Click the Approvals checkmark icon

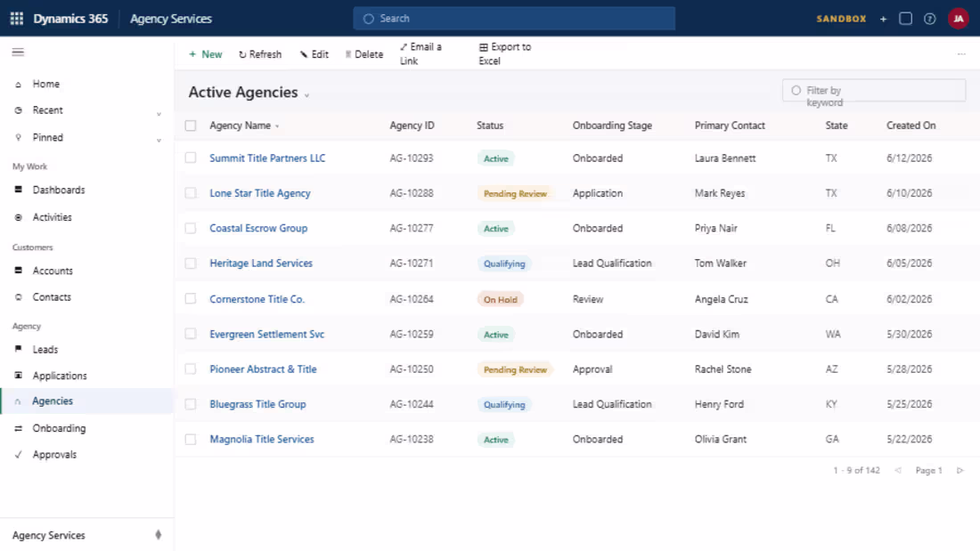(18, 455)
